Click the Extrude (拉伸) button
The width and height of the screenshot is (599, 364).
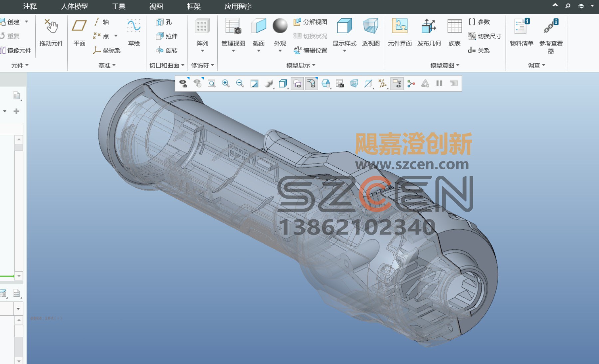tap(167, 36)
